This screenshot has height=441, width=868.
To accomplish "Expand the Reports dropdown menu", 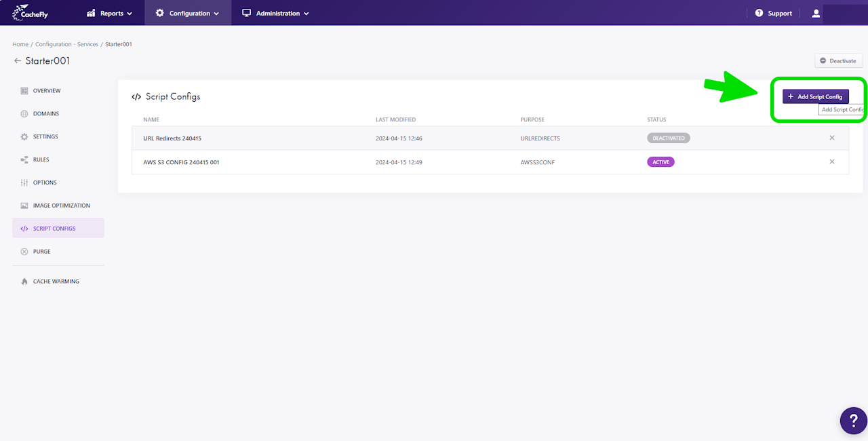I will pos(110,13).
